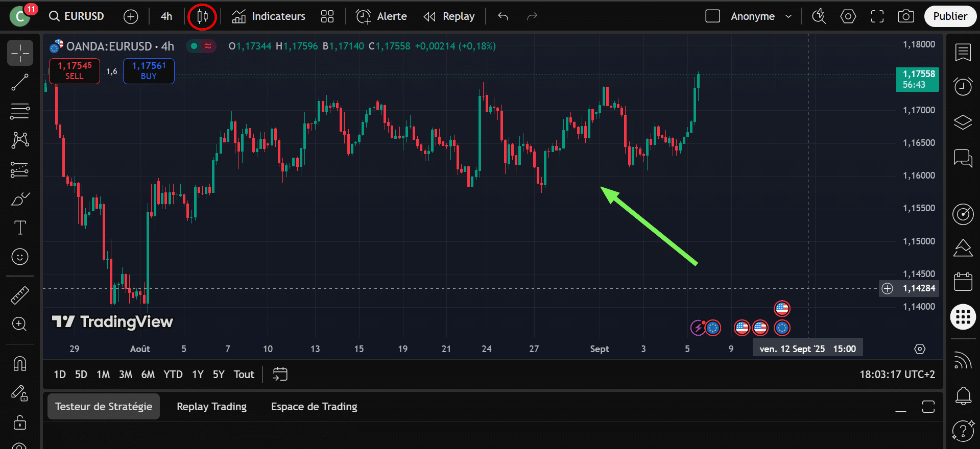Take a chart snapshot with camera icon
980x449 pixels.
pyautogui.click(x=905, y=16)
